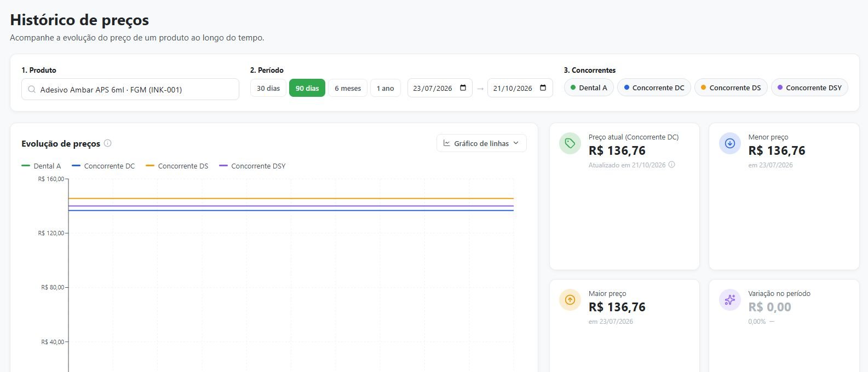This screenshot has height=372, width=868.
Task: Toggle Concorrente DC series in chart legend
Action: tap(103, 166)
